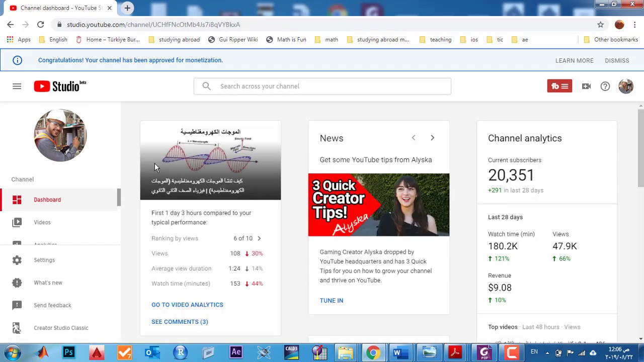Expand the Ranking by views chevron
Screen dimensions: 644x362
click(x=259, y=238)
